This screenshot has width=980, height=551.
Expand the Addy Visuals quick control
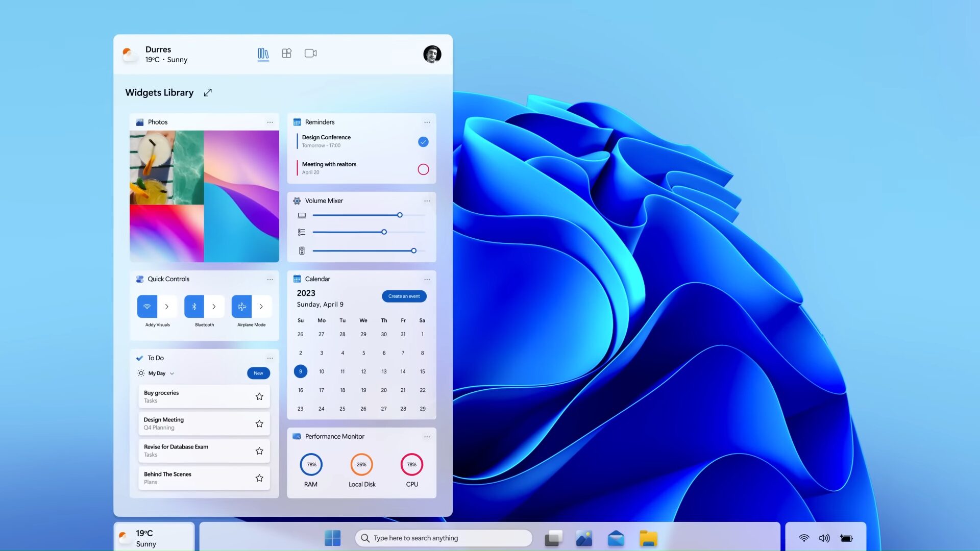(167, 306)
